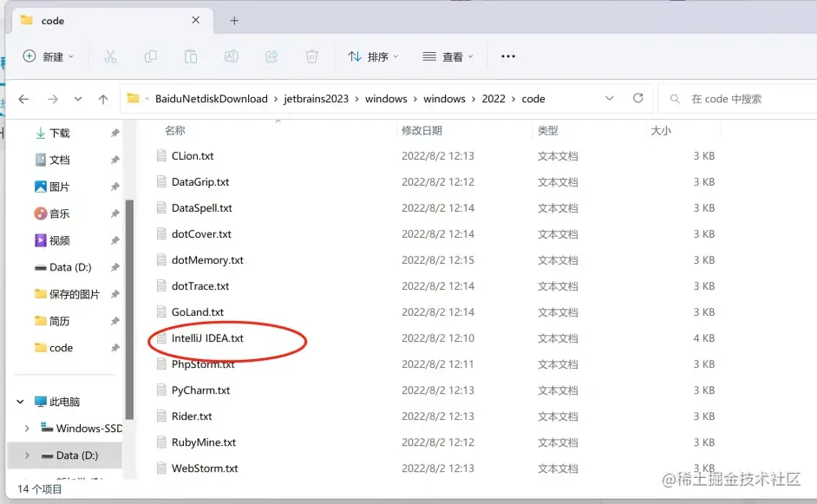Refresh the current folder view
This screenshot has width=817, height=504.
(637, 98)
